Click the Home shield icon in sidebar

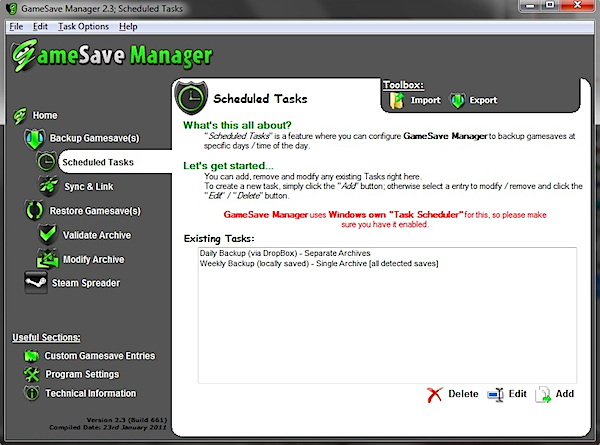tap(19, 115)
